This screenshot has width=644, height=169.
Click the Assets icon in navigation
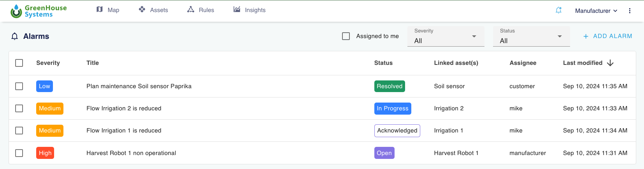point(142,10)
